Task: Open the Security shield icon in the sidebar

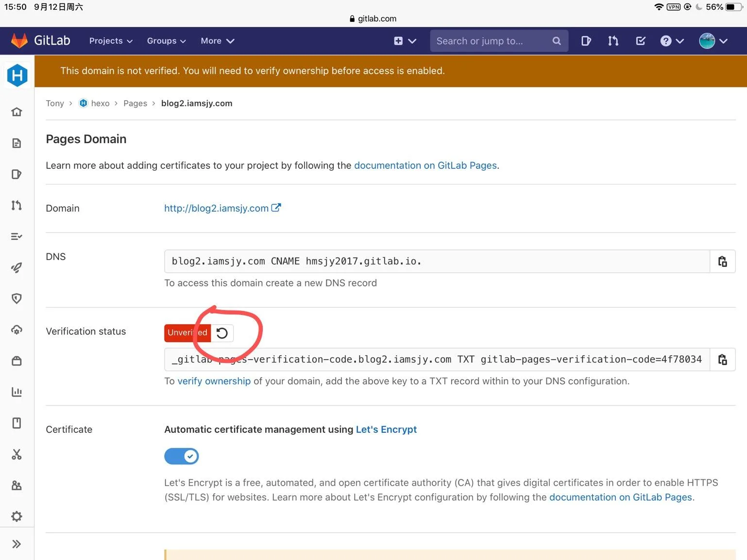Action: [17, 298]
